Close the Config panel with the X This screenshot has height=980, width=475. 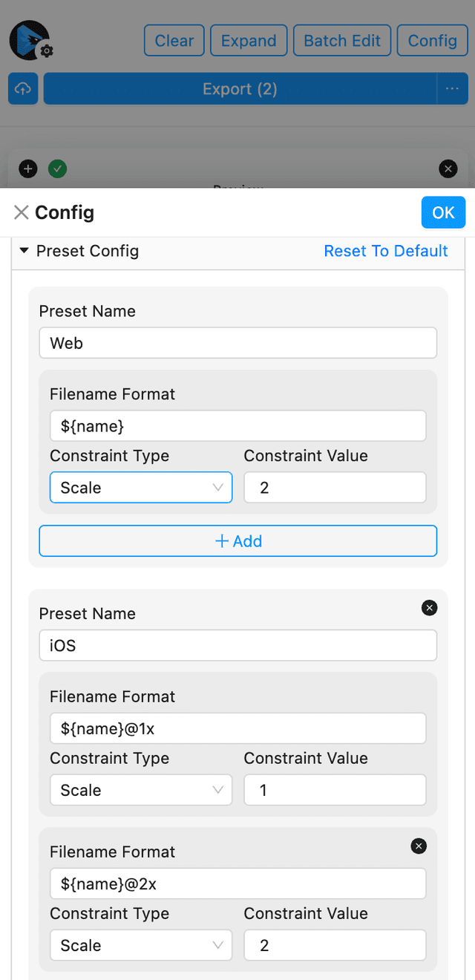click(x=22, y=212)
